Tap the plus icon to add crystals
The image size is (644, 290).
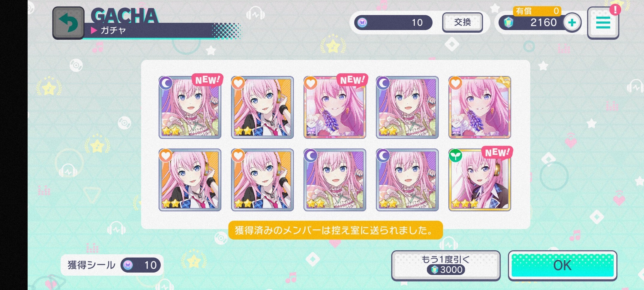click(572, 23)
